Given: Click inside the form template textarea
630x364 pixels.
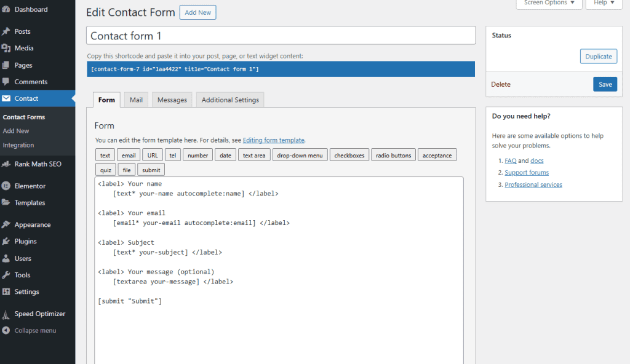Looking at the screenshot, I should [x=279, y=271].
